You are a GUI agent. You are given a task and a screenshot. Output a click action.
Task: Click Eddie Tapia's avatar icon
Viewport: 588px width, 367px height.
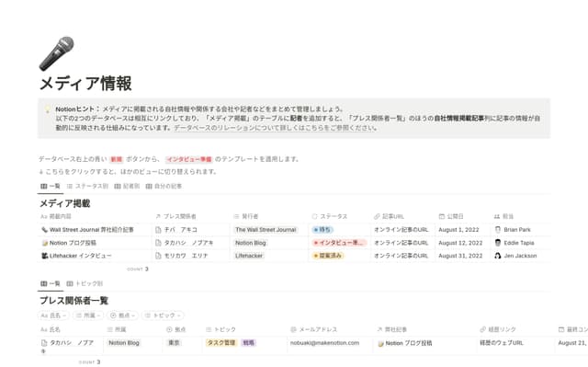[x=498, y=243]
